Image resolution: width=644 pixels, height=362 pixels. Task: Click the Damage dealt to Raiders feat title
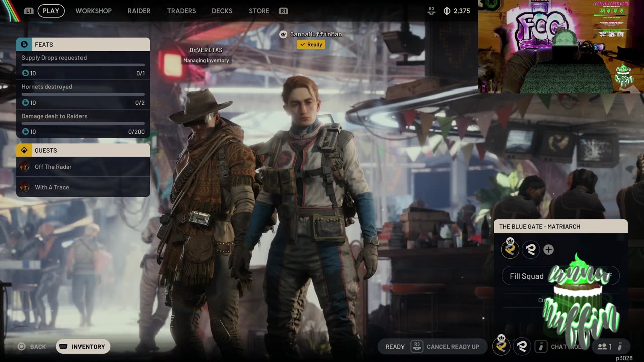click(54, 116)
